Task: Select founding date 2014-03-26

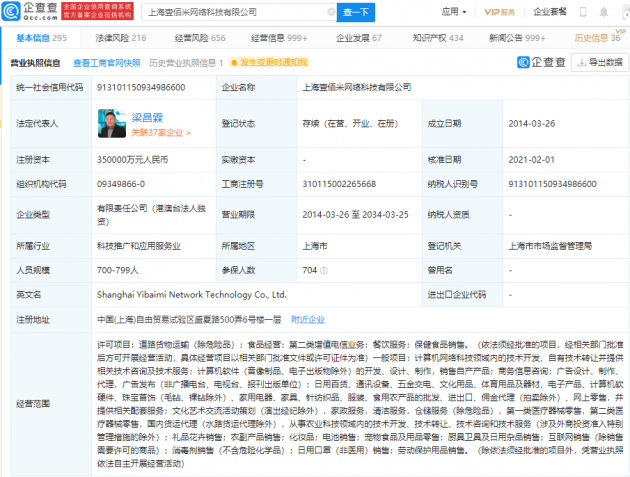Action: [532, 123]
